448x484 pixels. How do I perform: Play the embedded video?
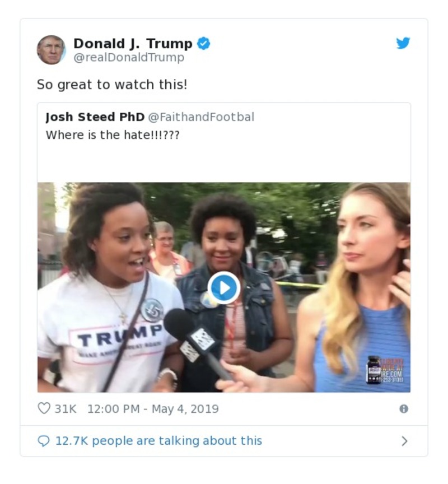pyautogui.click(x=224, y=286)
